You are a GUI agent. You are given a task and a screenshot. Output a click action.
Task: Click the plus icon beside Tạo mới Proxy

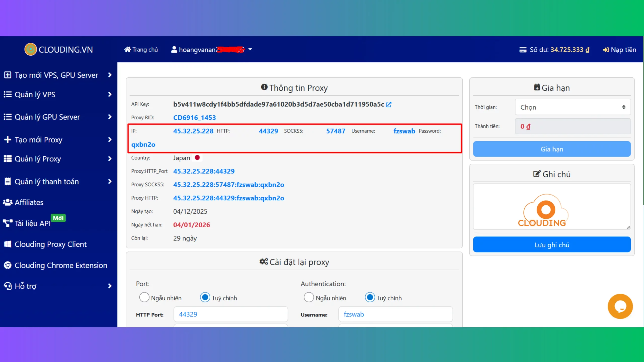tap(8, 140)
